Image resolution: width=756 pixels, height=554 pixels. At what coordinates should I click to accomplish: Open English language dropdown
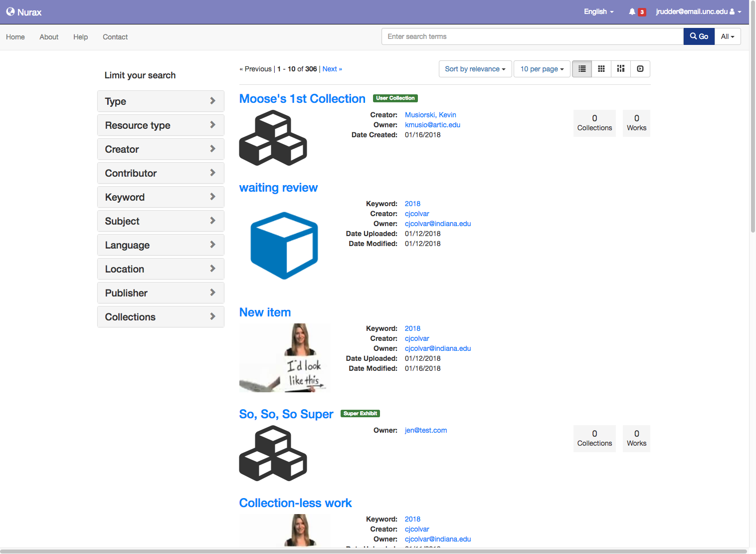[x=598, y=11]
